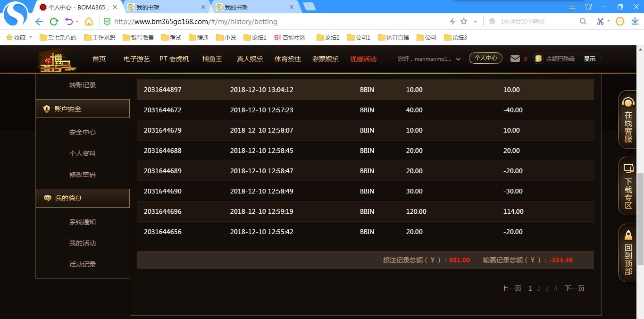Click the 个人中心 button
The width and height of the screenshot is (644, 319).
tap(485, 58)
